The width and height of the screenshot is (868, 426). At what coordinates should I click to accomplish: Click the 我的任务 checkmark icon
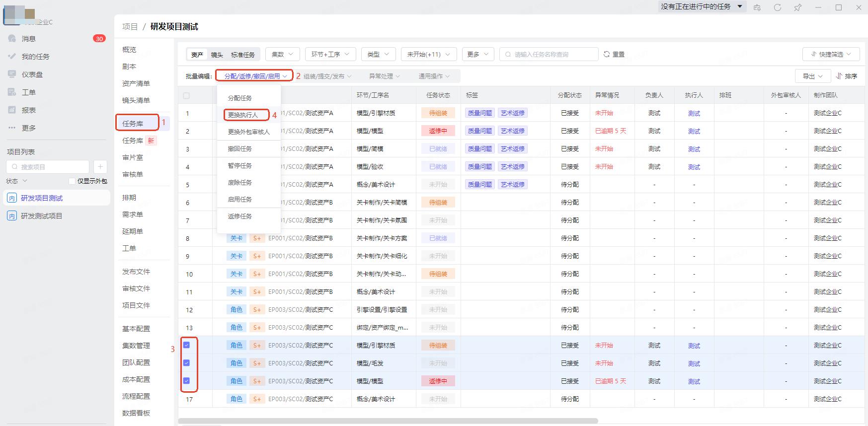12,57
